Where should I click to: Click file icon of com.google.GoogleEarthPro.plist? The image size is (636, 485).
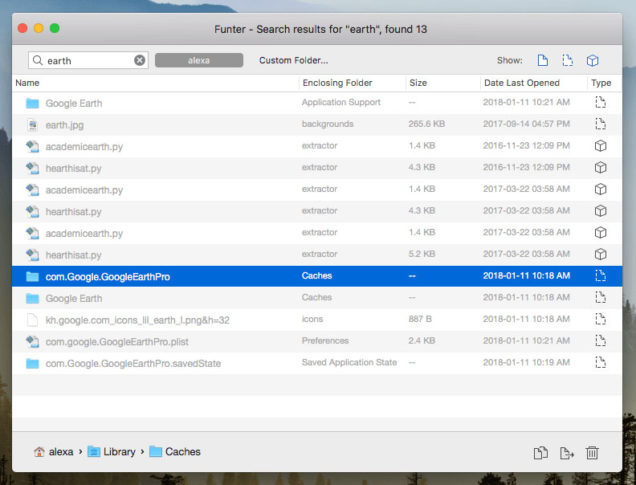(32, 341)
